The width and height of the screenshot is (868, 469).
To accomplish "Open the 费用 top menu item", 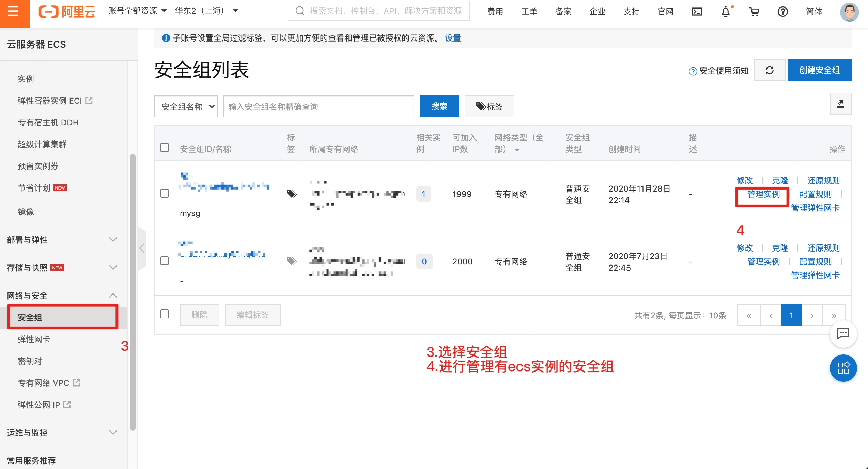I will [495, 12].
